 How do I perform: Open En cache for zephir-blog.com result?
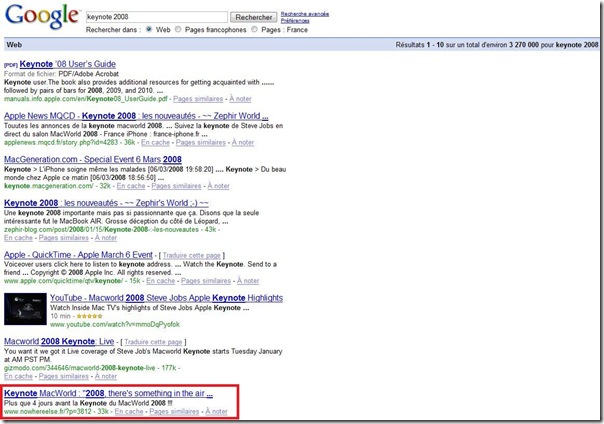click(18, 238)
